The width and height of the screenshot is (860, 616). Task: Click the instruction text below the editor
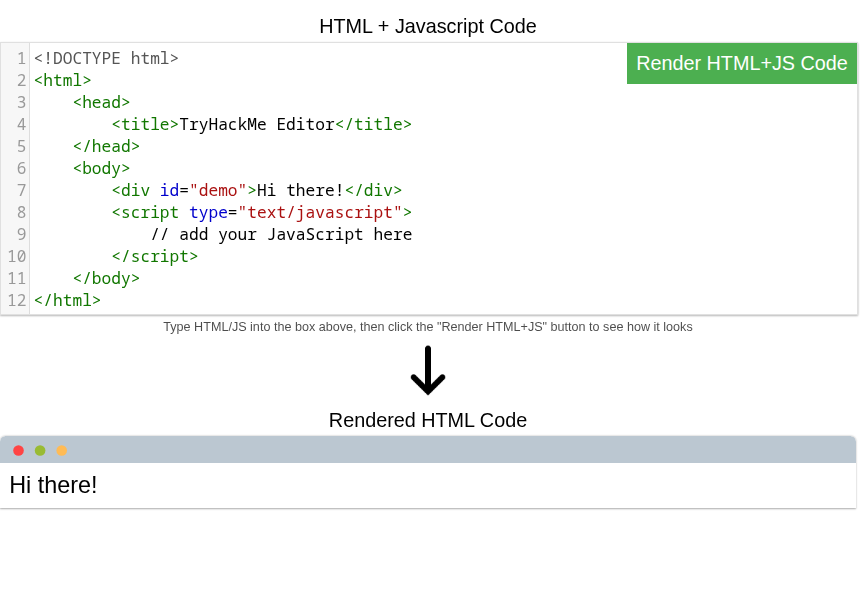427,327
